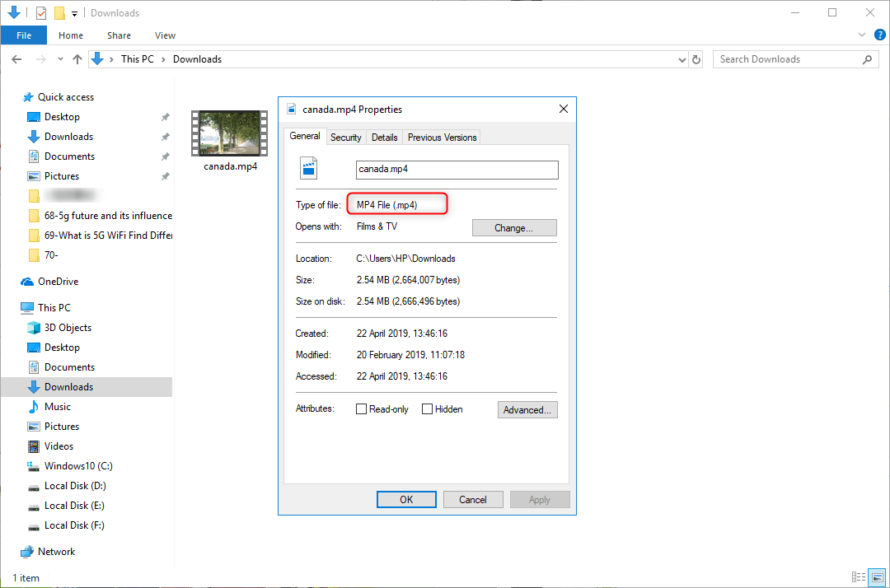890x588 pixels.
Task: Click the Change... button
Action: (x=514, y=228)
